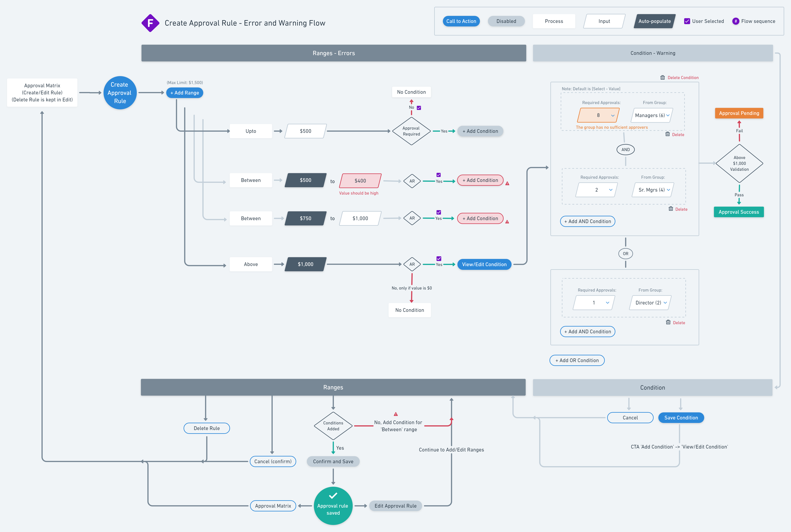The image size is (791, 532).
Task: Click the Above $1,000 Validation diamond
Action: (x=739, y=164)
